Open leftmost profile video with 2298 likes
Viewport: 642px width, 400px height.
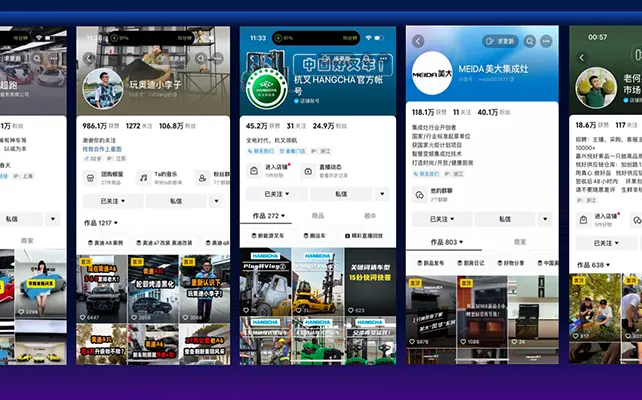[41, 284]
